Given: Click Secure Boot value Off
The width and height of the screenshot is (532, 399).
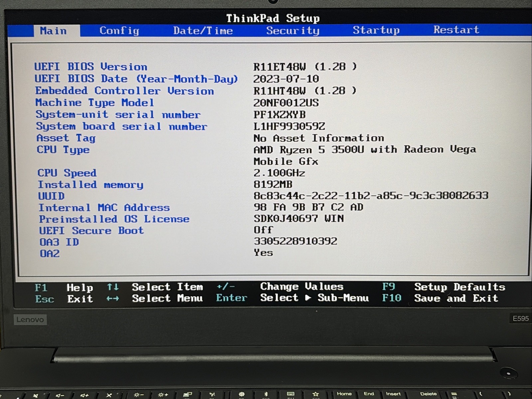Looking at the screenshot, I should 263,230.
